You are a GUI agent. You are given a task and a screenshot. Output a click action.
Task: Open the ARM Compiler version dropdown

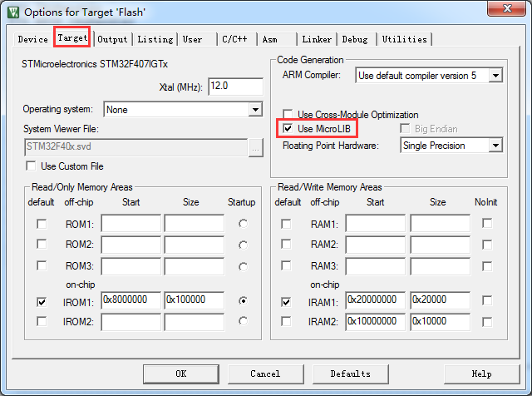[495, 76]
